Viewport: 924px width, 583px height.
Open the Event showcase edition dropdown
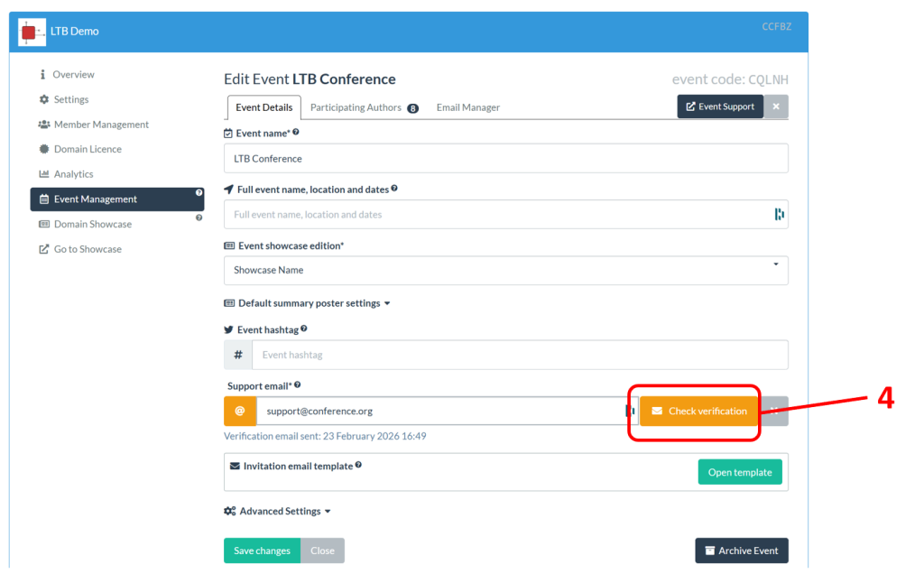505,270
